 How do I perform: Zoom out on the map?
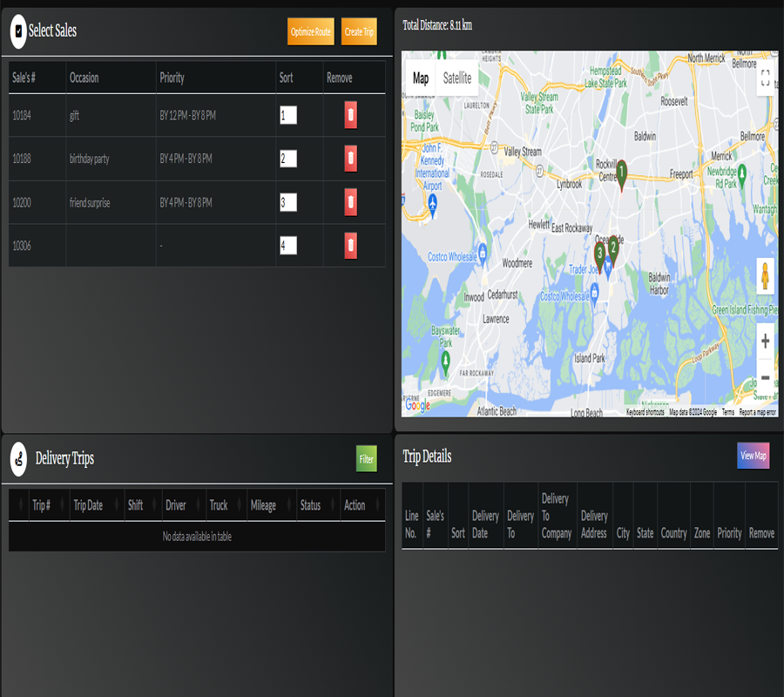[765, 377]
